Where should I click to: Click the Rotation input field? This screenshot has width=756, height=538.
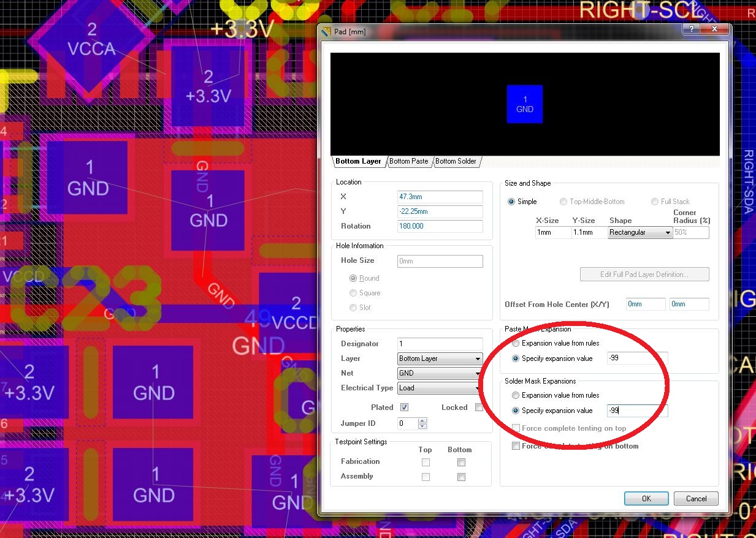point(440,226)
